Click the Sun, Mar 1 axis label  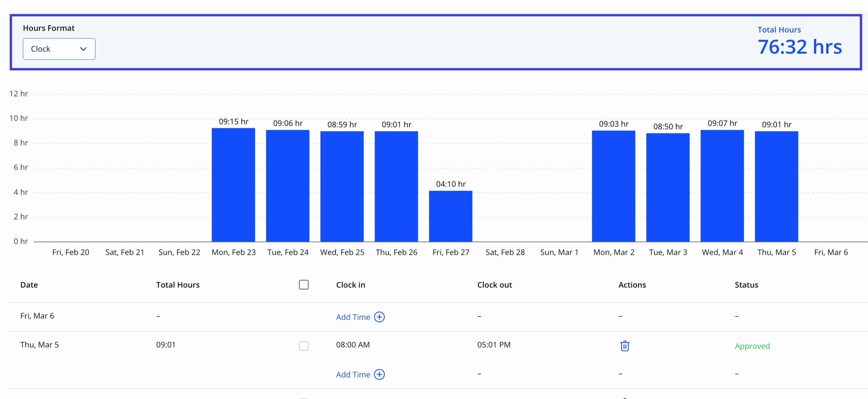point(559,252)
